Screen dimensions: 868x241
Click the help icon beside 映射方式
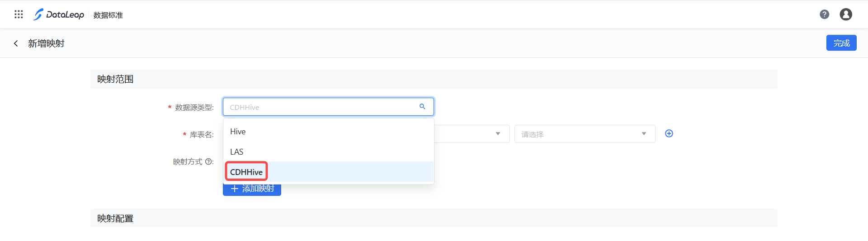pyautogui.click(x=208, y=161)
